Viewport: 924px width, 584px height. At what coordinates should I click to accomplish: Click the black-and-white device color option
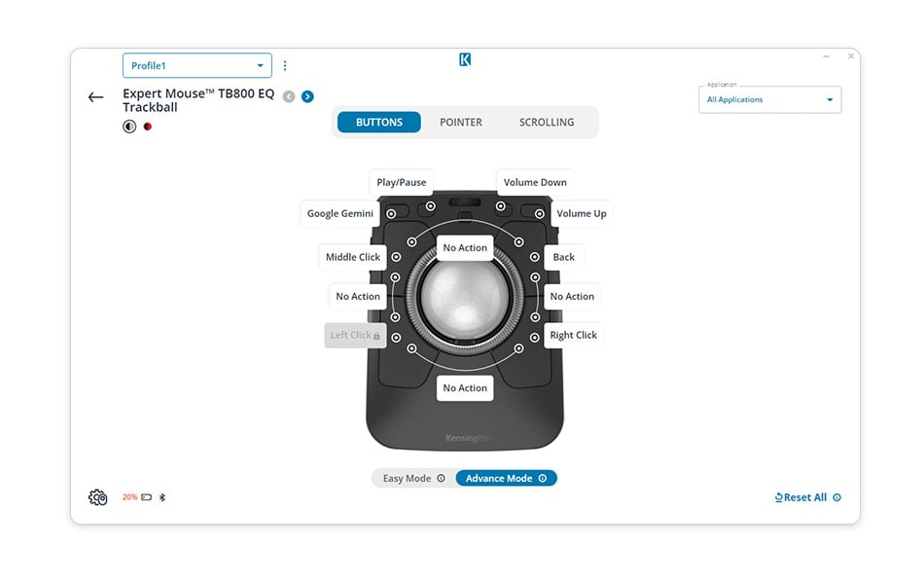coord(129,127)
